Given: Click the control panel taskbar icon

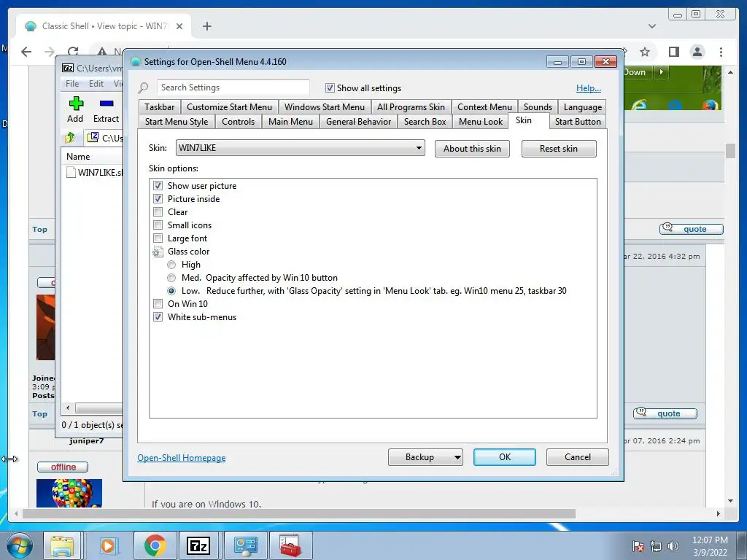Looking at the screenshot, I should (x=245, y=545).
